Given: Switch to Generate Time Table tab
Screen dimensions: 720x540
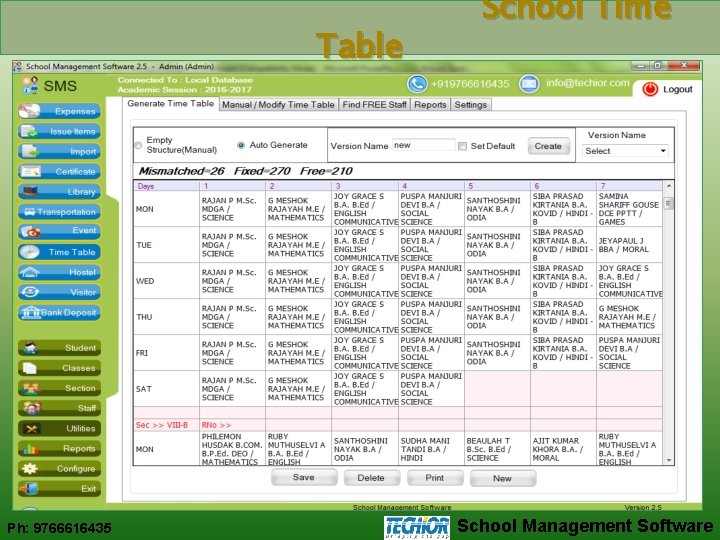Looking at the screenshot, I should (x=170, y=104).
